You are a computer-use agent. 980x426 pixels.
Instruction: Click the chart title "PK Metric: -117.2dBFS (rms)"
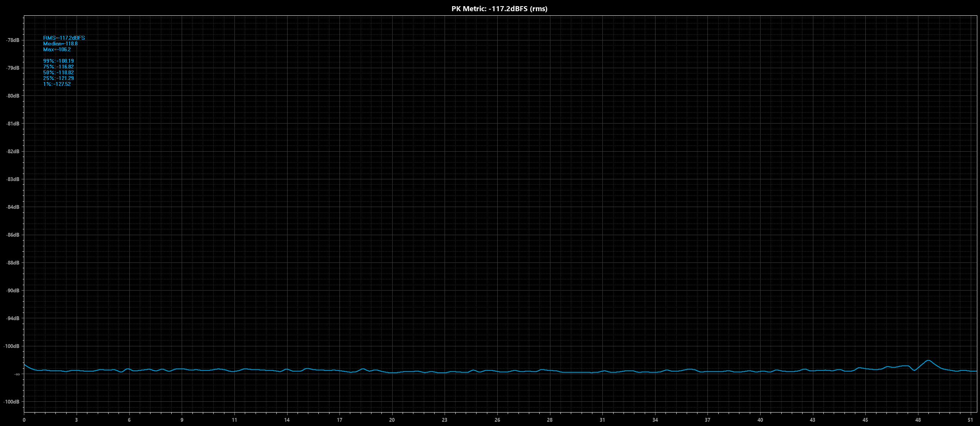[x=499, y=8]
